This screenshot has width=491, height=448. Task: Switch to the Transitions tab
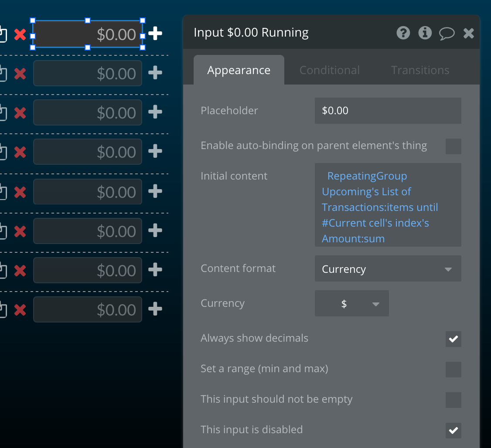click(x=420, y=70)
